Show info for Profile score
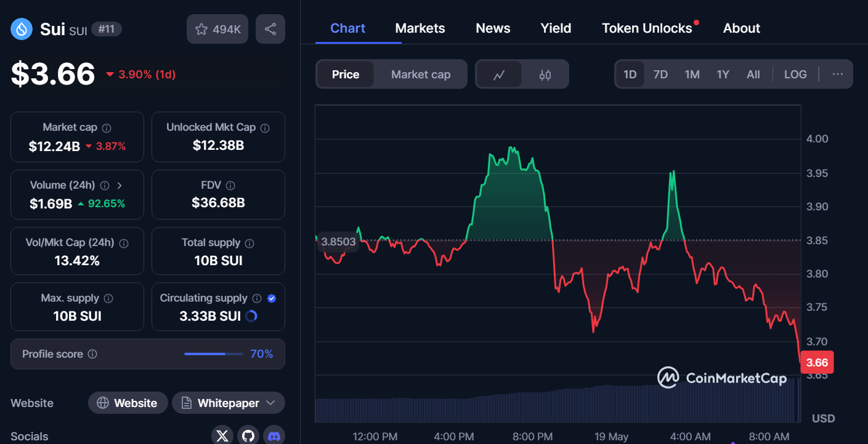The image size is (868, 444). pyautogui.click(x=92, y=355)
